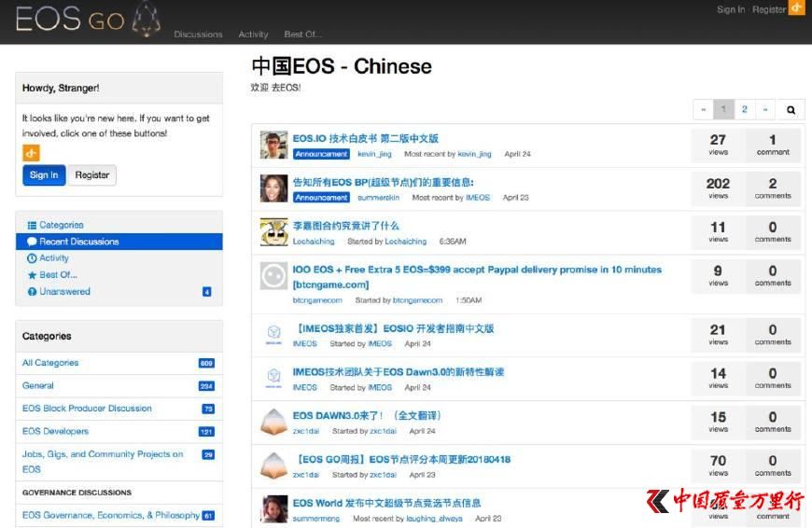Open summermeng avatar on EOS World post

274,508
